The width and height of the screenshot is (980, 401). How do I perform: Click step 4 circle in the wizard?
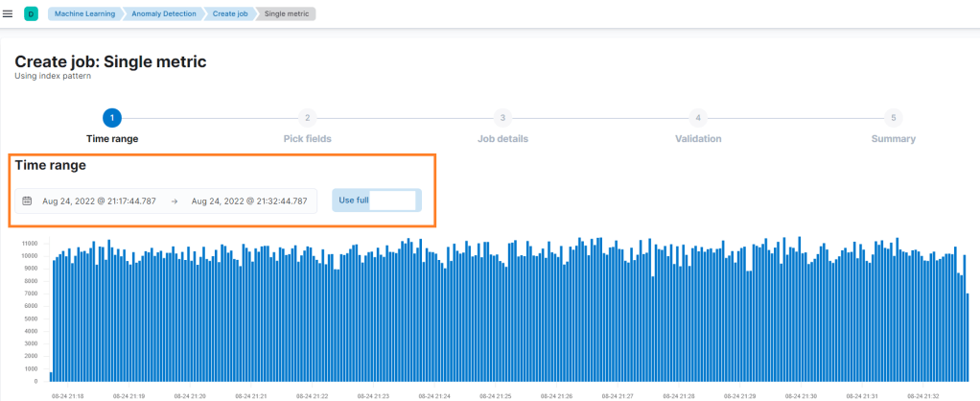point(698,118)
